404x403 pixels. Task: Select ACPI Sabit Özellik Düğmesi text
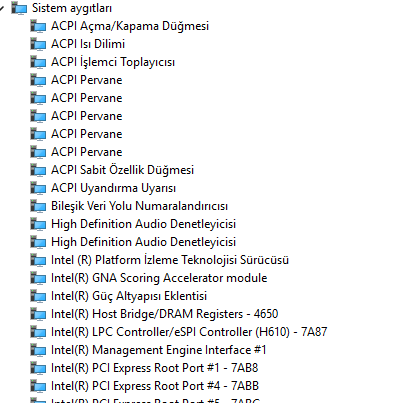(122, 170)
